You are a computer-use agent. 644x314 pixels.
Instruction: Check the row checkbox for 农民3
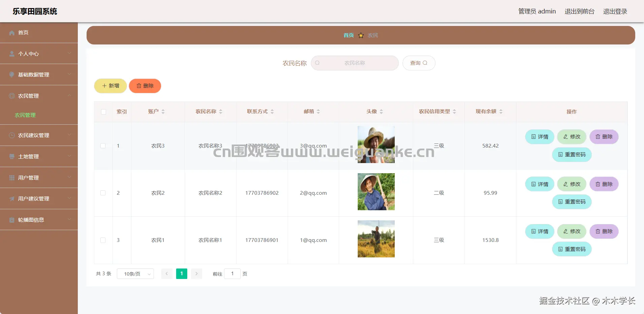[x=103, y=146]
